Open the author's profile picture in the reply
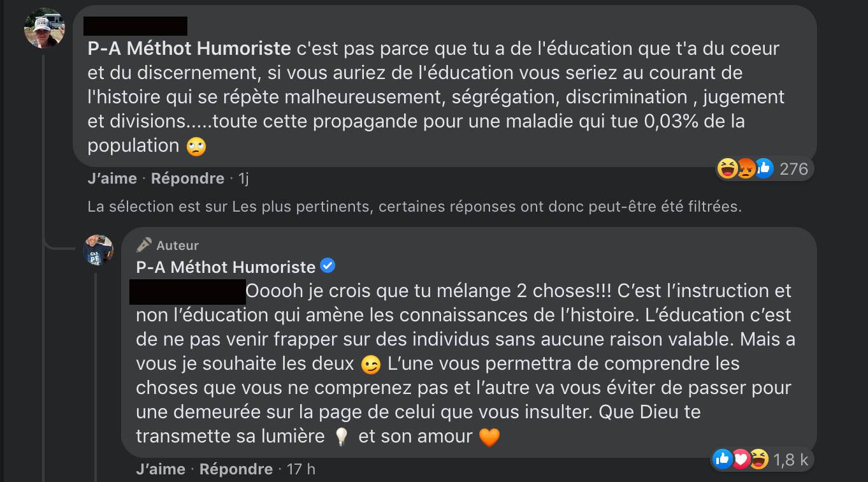868x482 pixels. [98, 250]
